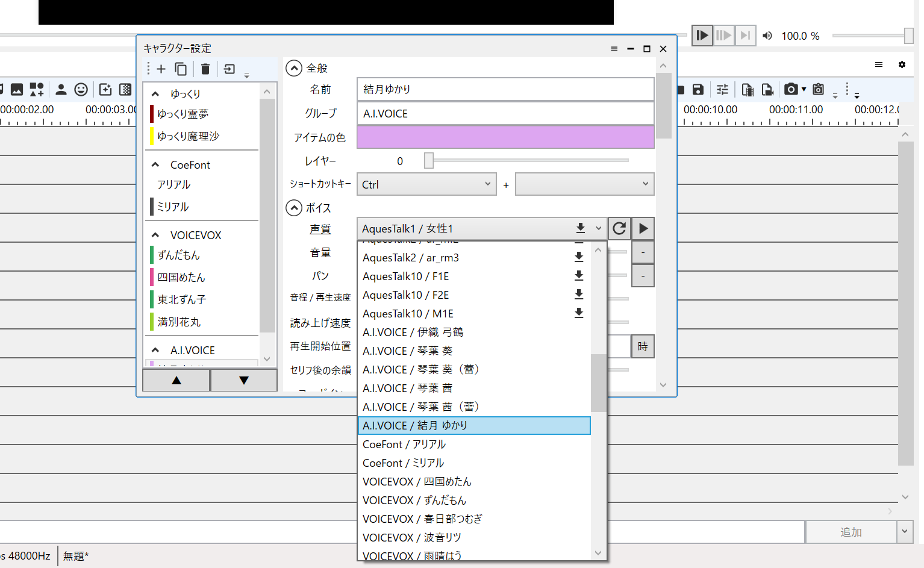The height and width of the screenshot is (568, 924).
Task: Click the purple アイテムの色 color swatch
Action: click(505, 137)
